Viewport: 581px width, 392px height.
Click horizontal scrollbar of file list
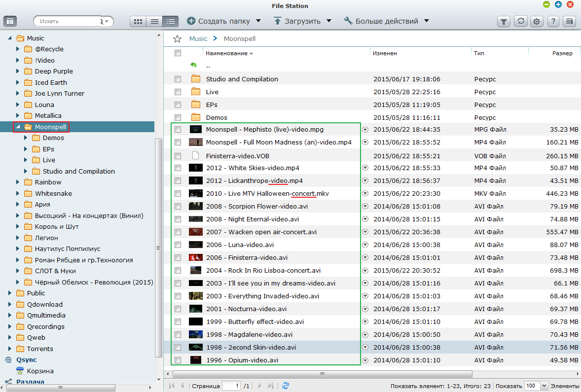tap(323, 374)
